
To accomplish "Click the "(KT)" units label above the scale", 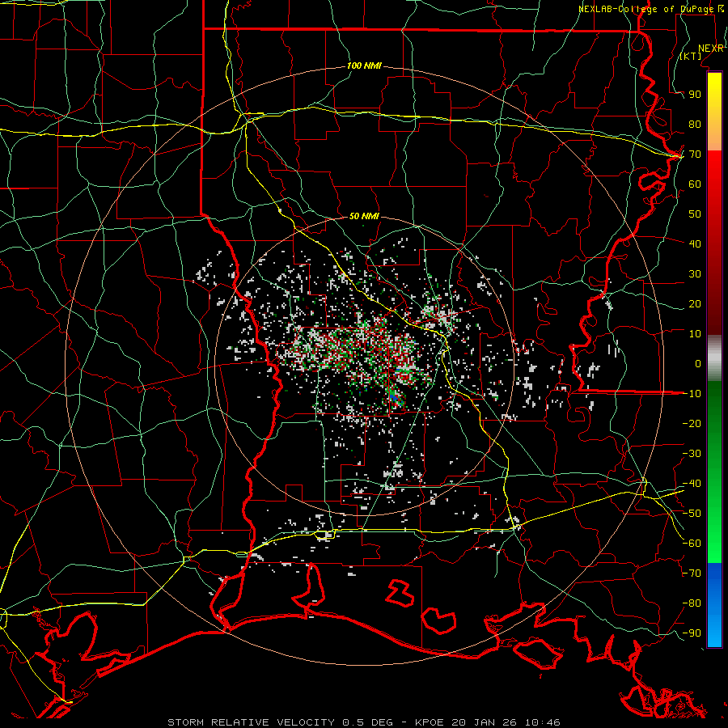I will [691, 56].
